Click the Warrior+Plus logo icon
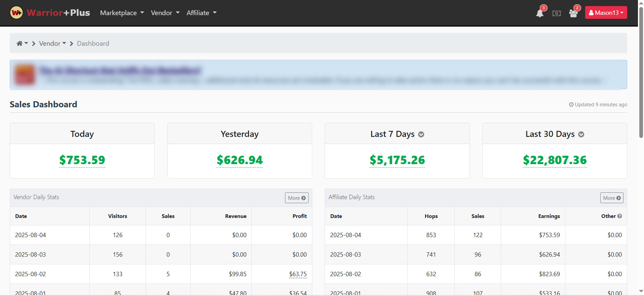This screenshot has width=644, height=296. [x=16, y=13]
